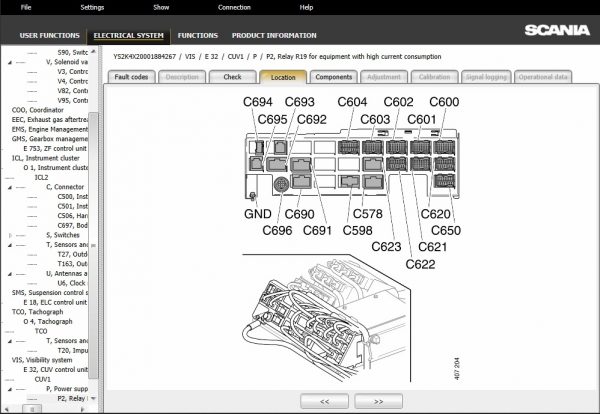
Task: Select ICL, Instrument cluster item
Action: [46, 158]
